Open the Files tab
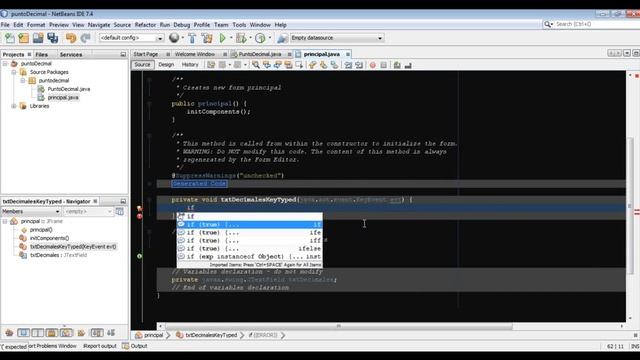This screenshot has height=360, width=640. pos(41,54)
